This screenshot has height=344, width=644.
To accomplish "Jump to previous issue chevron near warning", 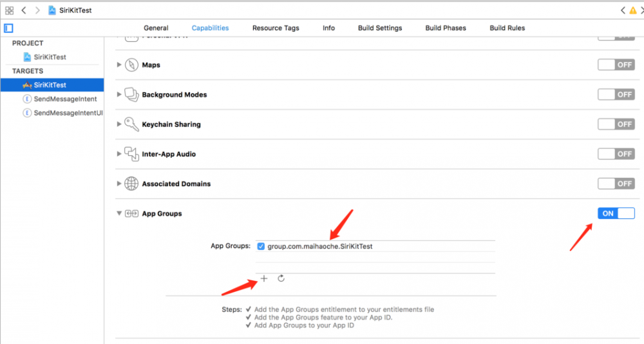I will (x=623, y=11).
